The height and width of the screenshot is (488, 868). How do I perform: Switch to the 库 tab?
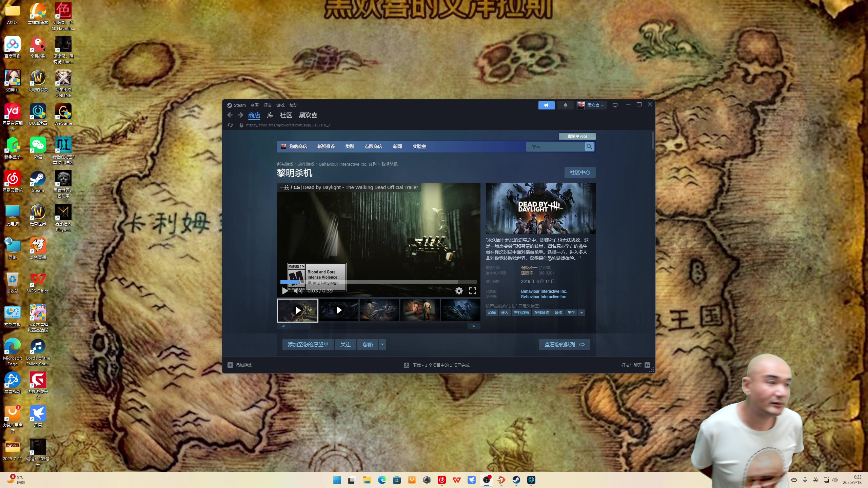[270, 115]
